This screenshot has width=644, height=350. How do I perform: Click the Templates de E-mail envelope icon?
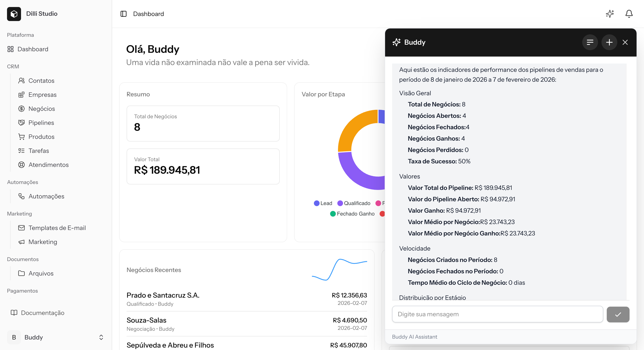pos(21,228)
